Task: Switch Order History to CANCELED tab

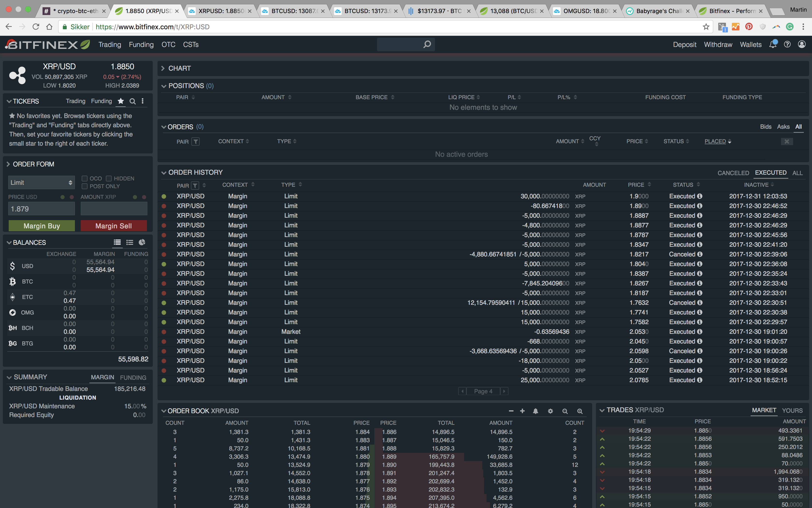Action: click(x=733, y=173)
